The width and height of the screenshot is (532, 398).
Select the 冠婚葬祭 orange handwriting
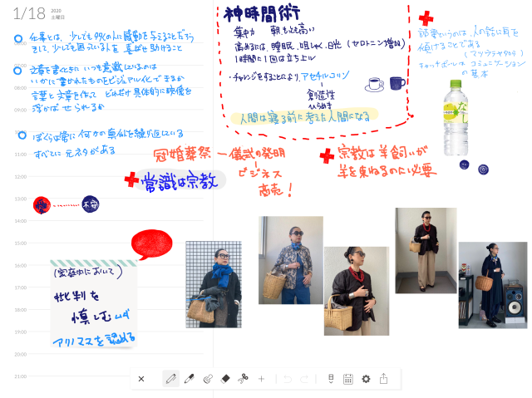coord(182,155)
